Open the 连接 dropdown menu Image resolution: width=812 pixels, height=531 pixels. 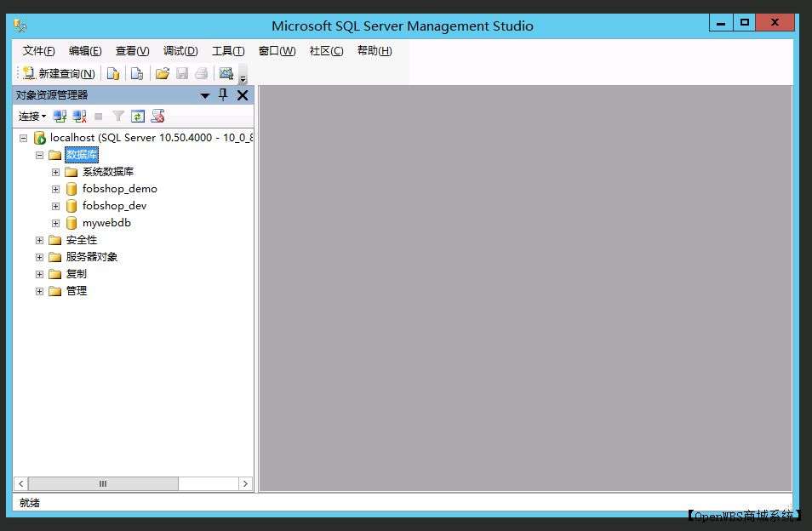[x=31, y=116]
